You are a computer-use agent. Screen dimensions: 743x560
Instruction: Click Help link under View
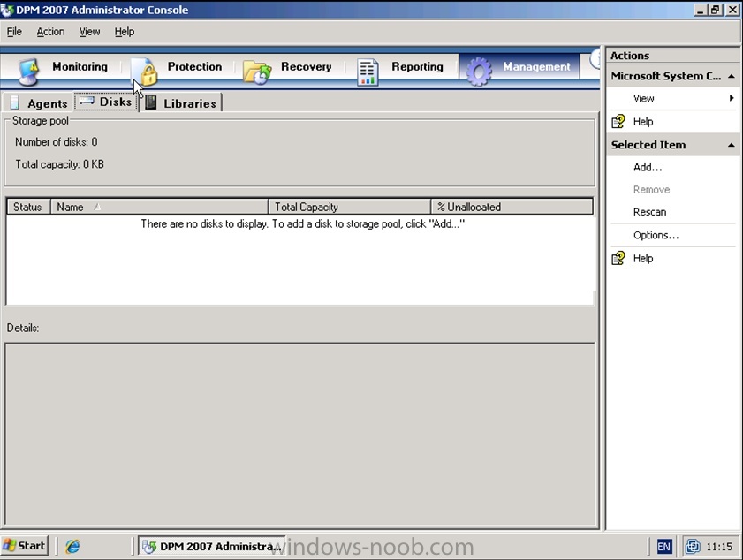tap(643, 122)
